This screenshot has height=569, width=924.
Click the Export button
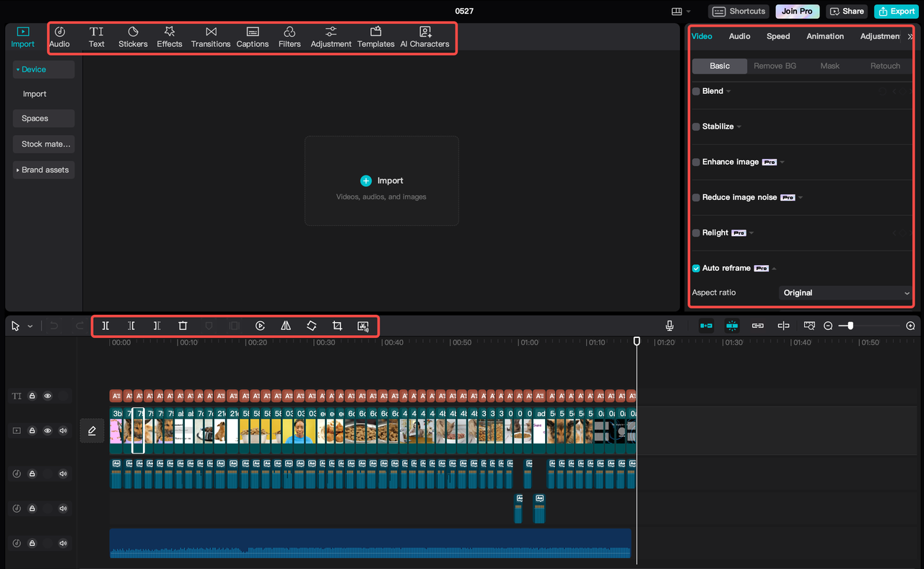(896, 11)
